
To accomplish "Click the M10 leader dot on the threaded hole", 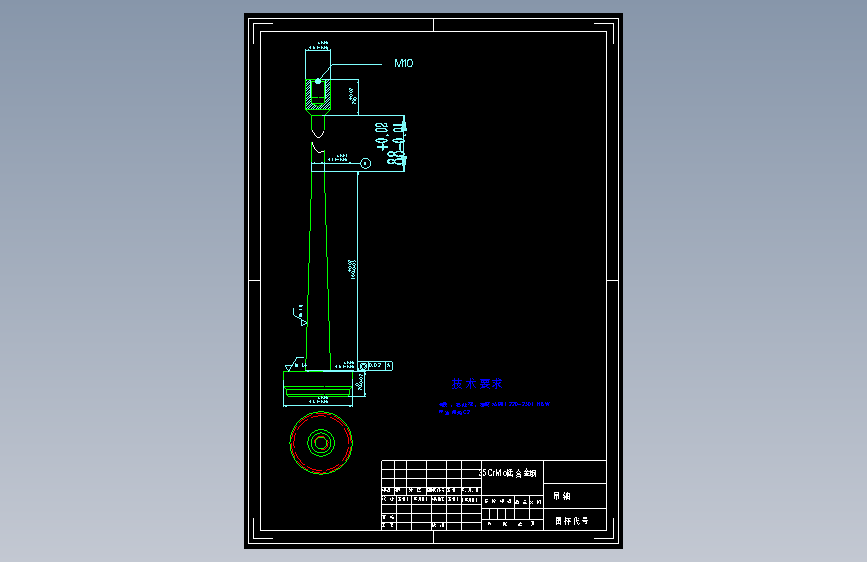I will (318, 81).
